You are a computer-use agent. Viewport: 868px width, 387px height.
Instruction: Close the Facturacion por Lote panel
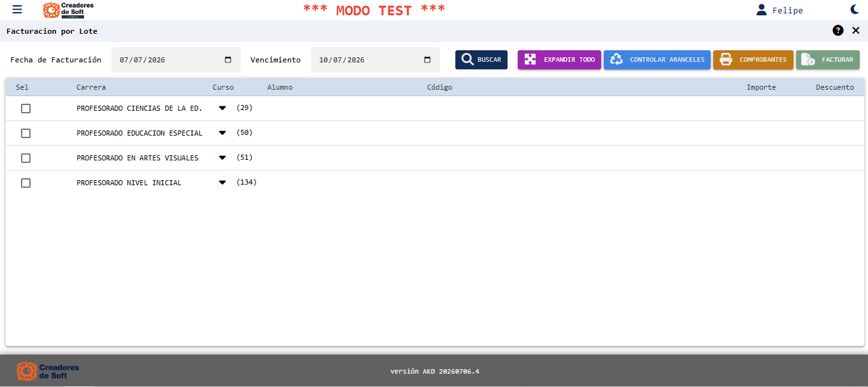(856, 31)
